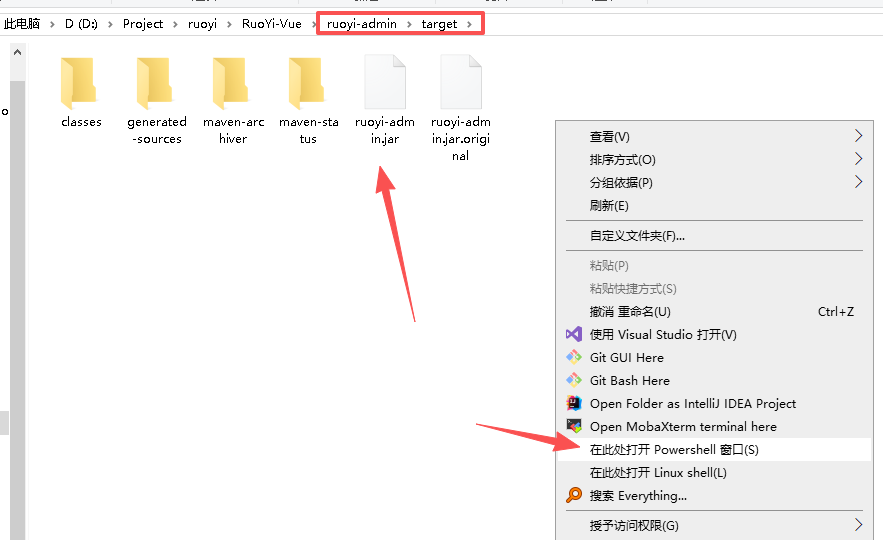The height and width of the screenshot is (540, 883).
Task: Open the breadcrumb chevron after target
Action: click(469, 24)
